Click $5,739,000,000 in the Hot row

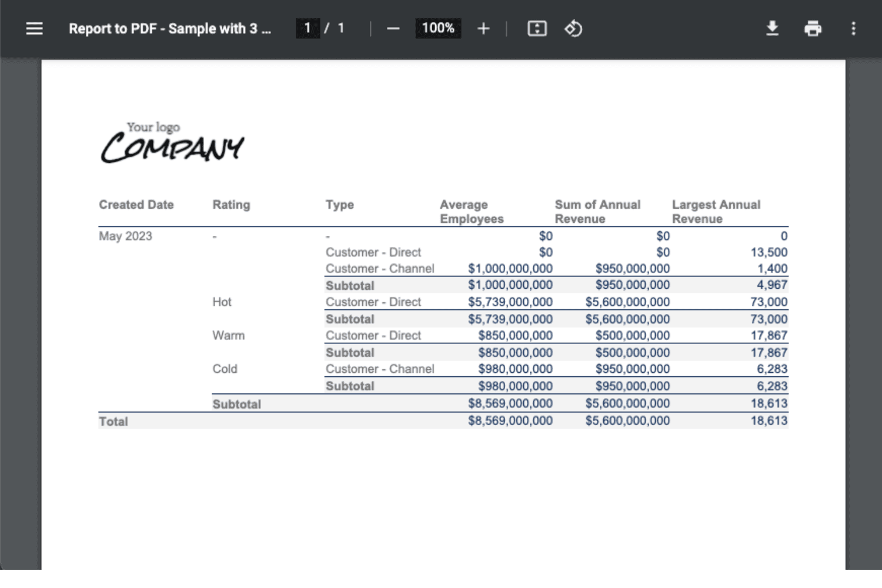point(510,302)
